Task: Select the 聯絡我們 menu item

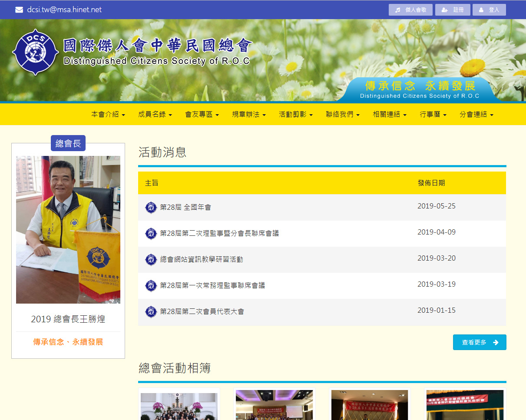Action: tap(343, 115)
